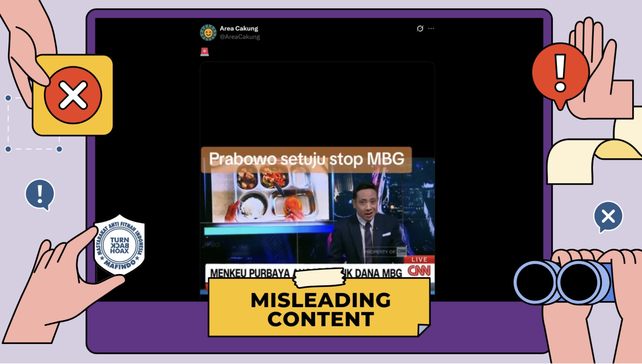
Task: Click the MENKEU PURBAYA headline banner
Action: point(251,272)
